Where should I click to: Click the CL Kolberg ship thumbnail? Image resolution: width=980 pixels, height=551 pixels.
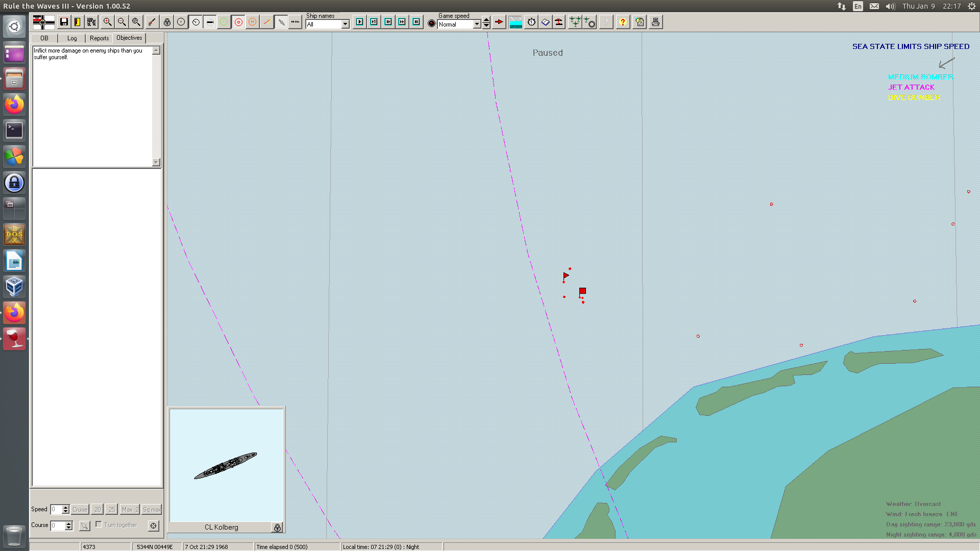[226, 465]
